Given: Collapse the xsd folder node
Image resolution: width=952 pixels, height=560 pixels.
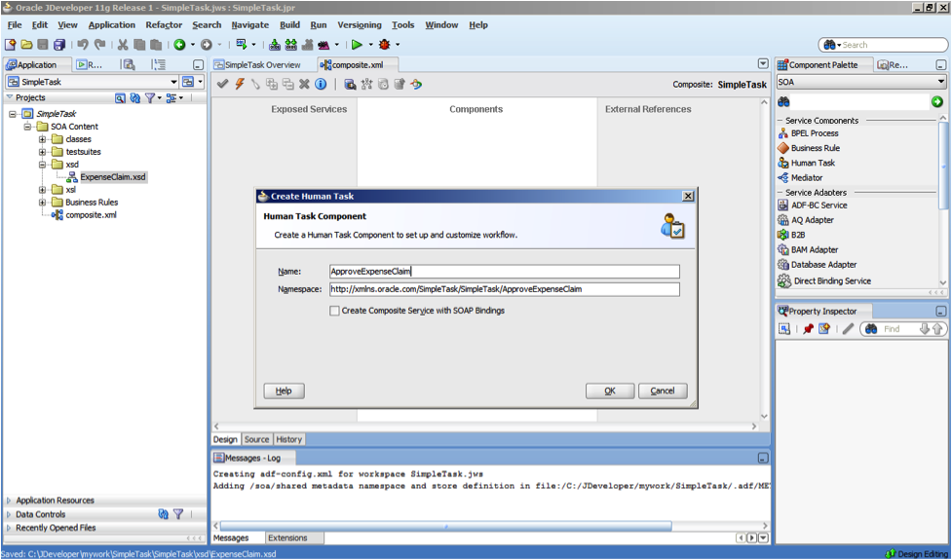Looking at the screenshot, I should (43, 165).
